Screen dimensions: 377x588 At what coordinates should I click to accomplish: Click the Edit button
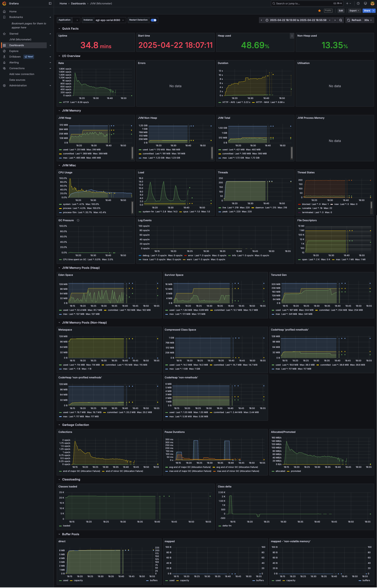pos(341,11)
